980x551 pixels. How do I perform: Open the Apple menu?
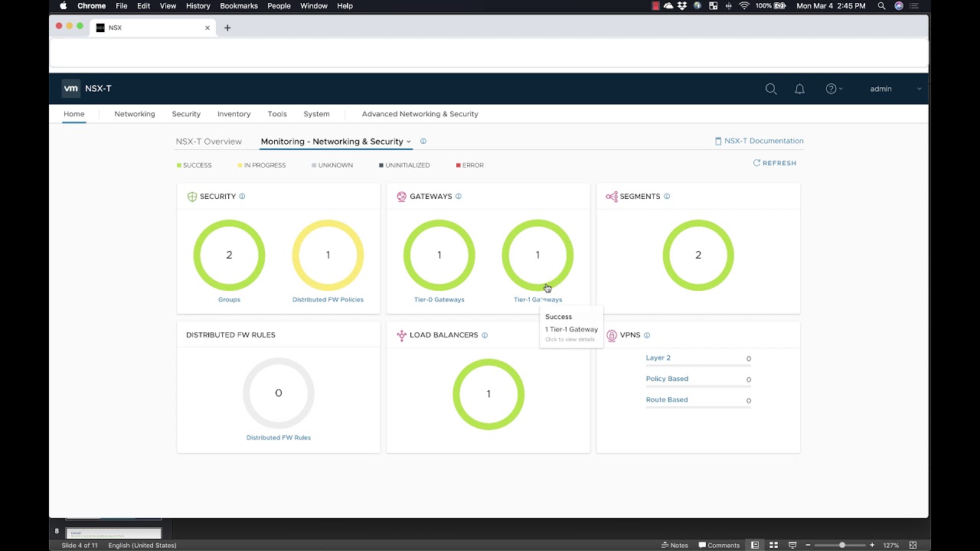coord(63,6)
